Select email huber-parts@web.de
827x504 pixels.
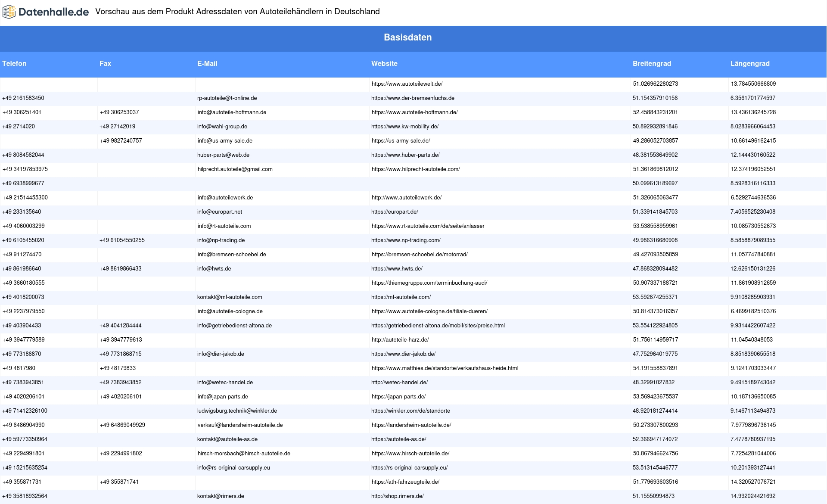(x=223, y=155)
